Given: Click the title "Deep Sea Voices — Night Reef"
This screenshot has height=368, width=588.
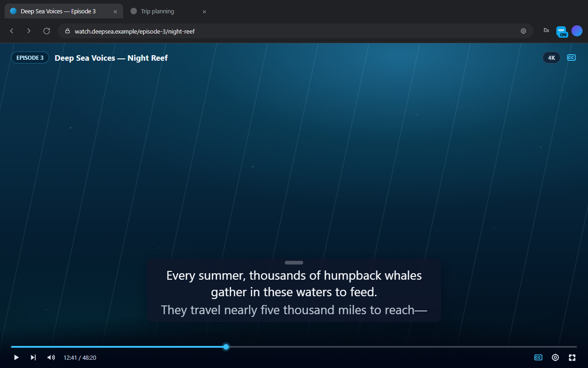Looking at the screenshot, I should pos(111,58).
